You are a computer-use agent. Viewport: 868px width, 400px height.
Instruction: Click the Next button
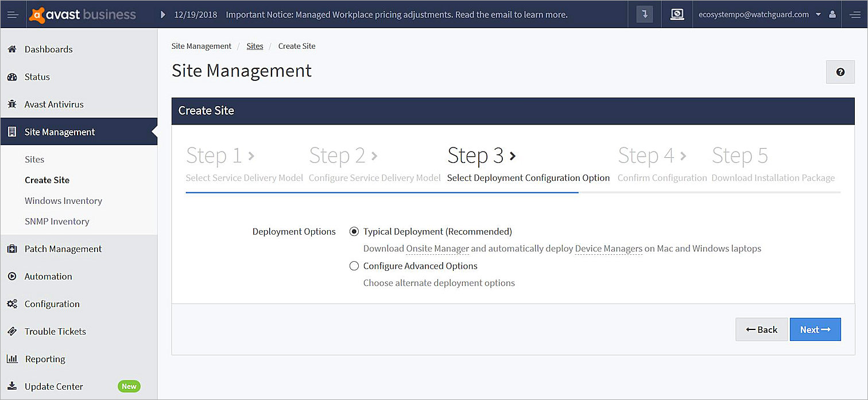(x=815, y=329)
